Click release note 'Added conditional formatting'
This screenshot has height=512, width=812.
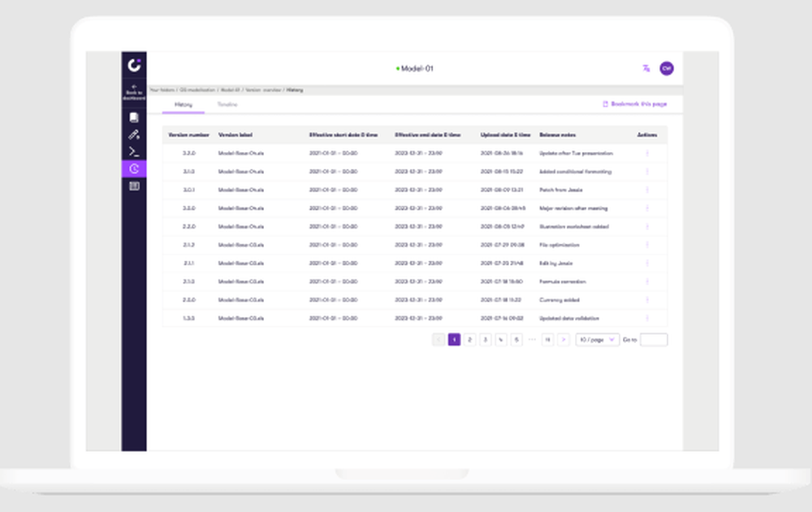click(x=576, y=171)
